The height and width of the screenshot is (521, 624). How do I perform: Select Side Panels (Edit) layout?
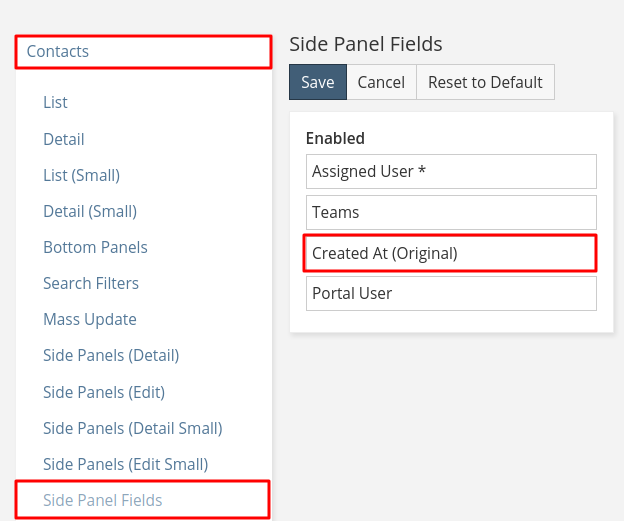pyautogui.click(x=103, y=392)
